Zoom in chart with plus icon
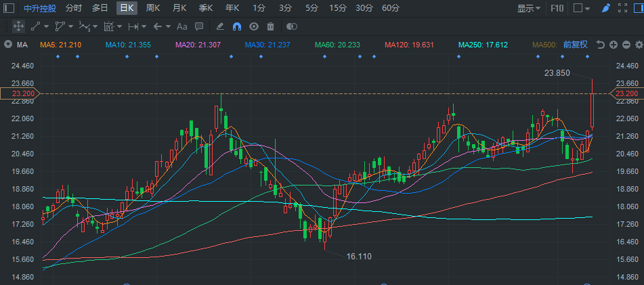This screenshot has height=285, width=644. tap(614, 45)
